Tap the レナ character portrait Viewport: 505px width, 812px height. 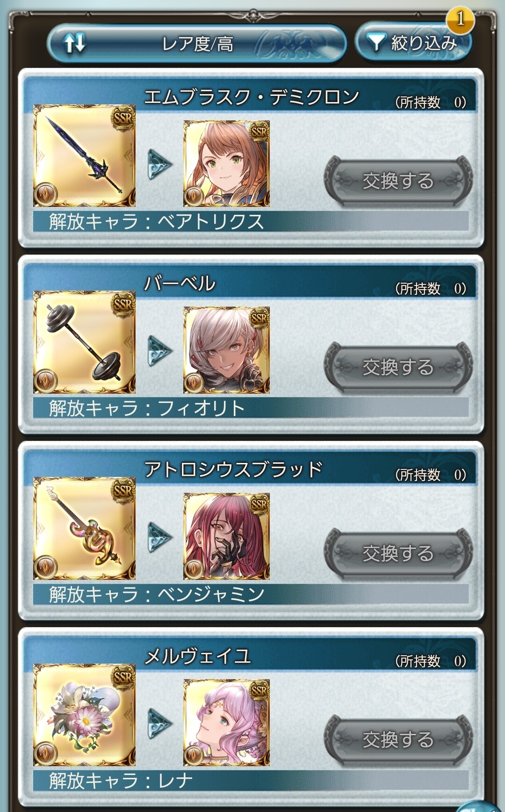coord(226,722)
